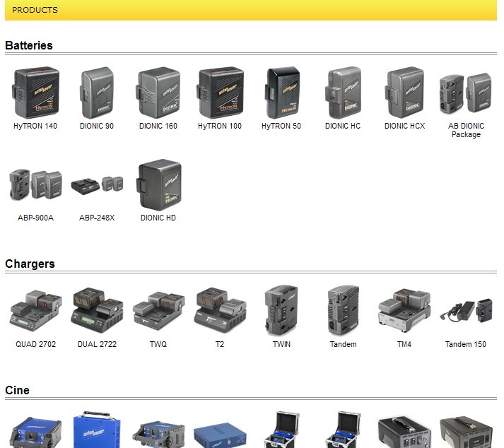Image resolution: width=504 pixels, height=448 pixels.
Task: Click the Tandem label under the charger
Action: click(x=344, y=344)
